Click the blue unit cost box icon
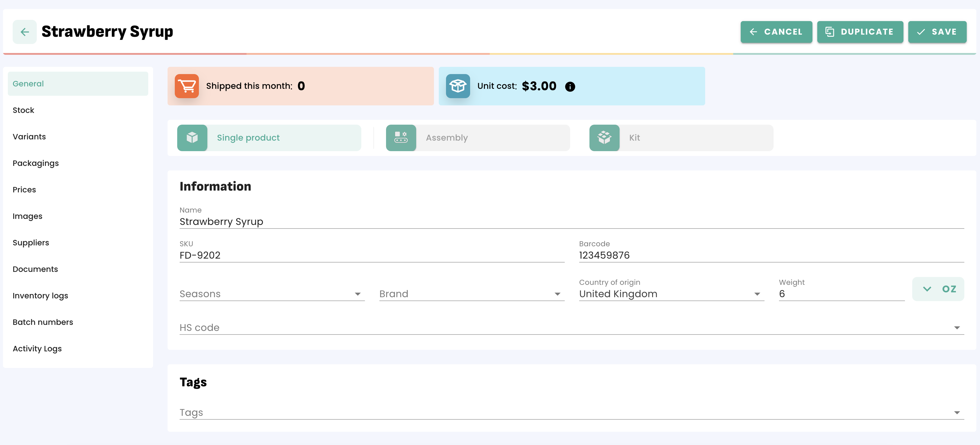980x445 pixels. click(x=458, y=86)
